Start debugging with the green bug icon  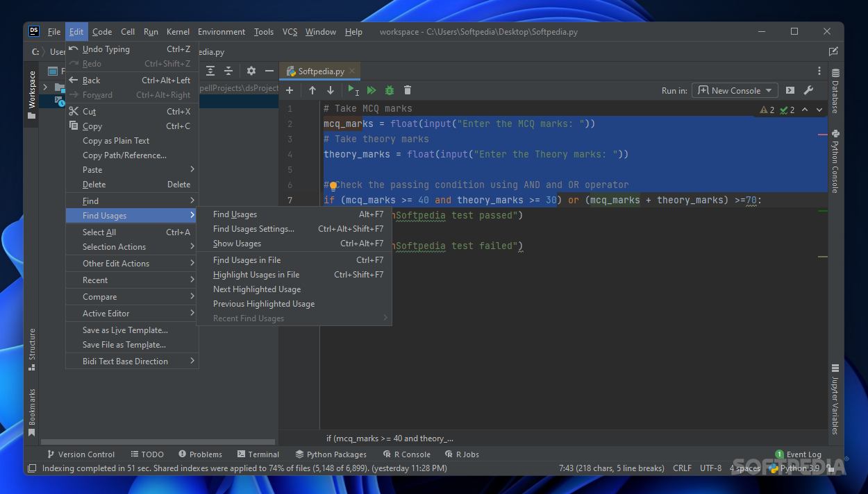click(390, 91)
